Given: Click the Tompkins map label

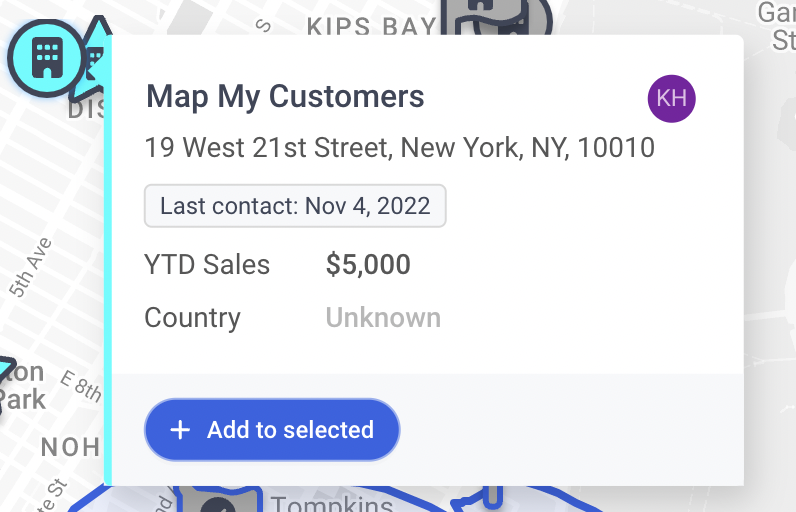Looking at the screenshot, I should 331,503.
